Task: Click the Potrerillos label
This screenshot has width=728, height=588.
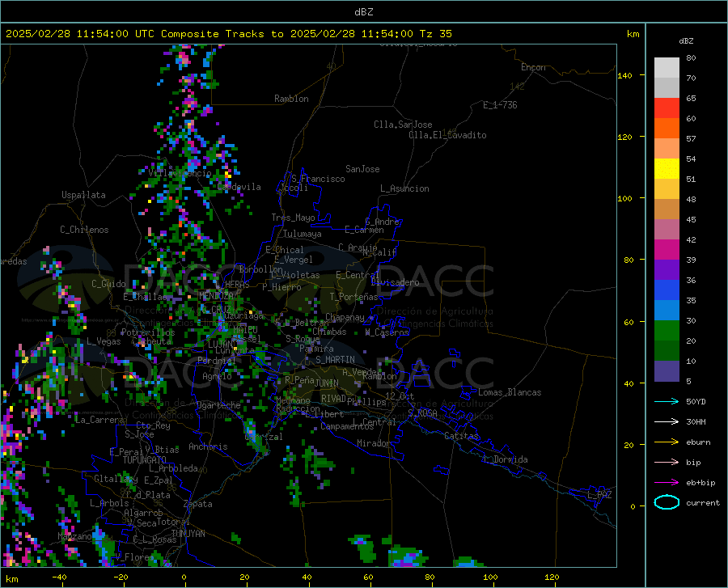Action: click(x=148, y=332)
